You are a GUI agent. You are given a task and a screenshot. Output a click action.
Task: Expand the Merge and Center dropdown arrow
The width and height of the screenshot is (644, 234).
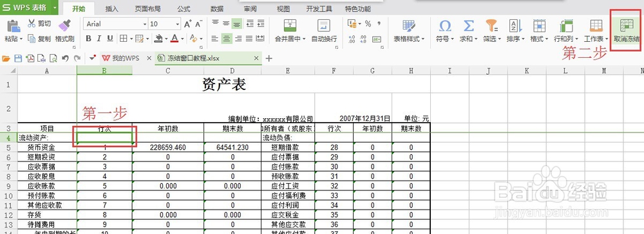point(304,39)
